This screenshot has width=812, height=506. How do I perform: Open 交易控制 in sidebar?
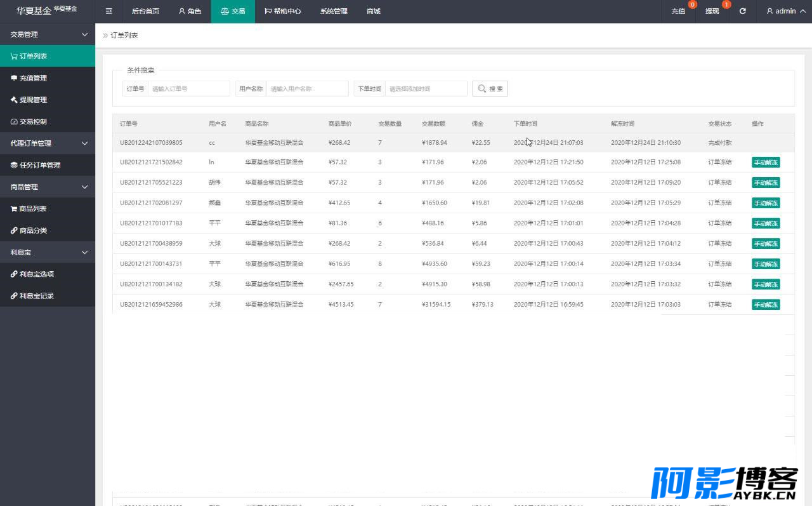(x=48, y=121)
